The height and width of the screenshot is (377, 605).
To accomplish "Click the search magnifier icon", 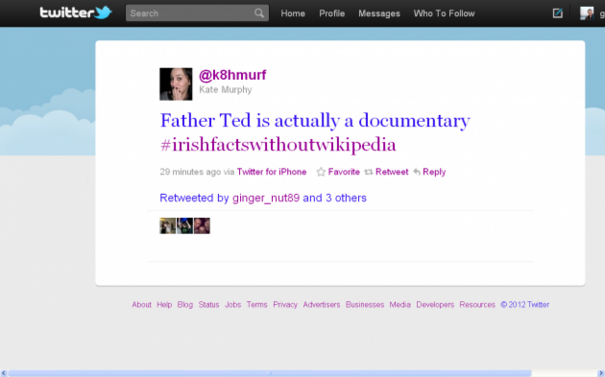I will click(x=259, y=13).
